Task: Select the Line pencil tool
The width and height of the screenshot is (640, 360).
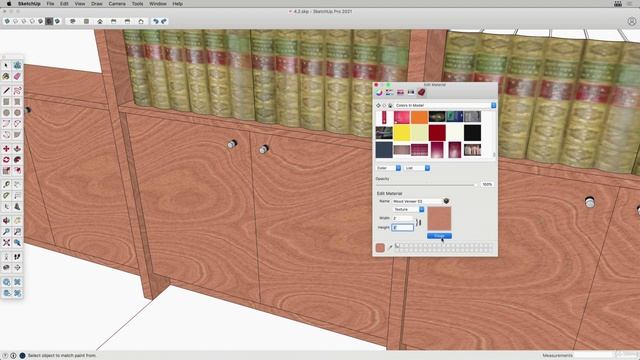Action: tap(6, 91)
